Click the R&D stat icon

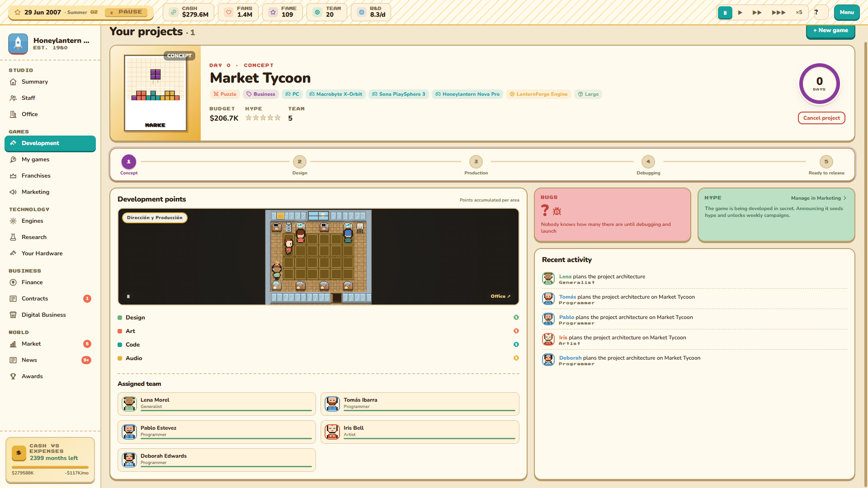pyautogui.click(x=362, y=12)
